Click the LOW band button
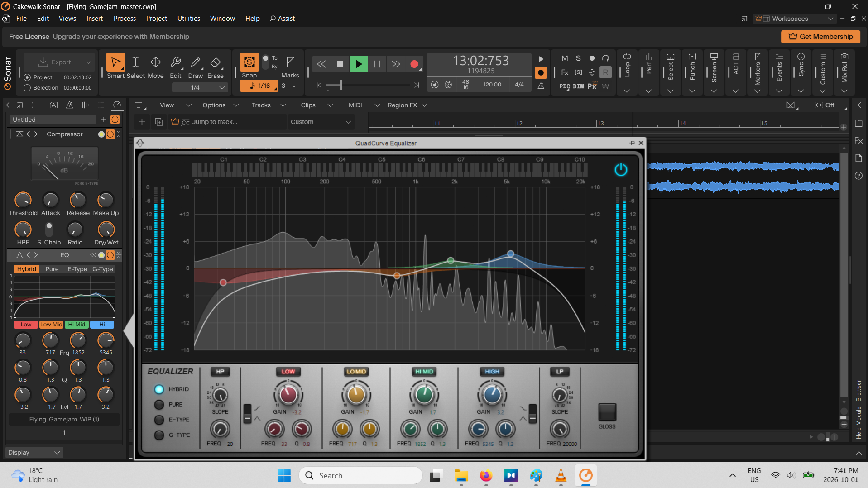 point(288,372)
